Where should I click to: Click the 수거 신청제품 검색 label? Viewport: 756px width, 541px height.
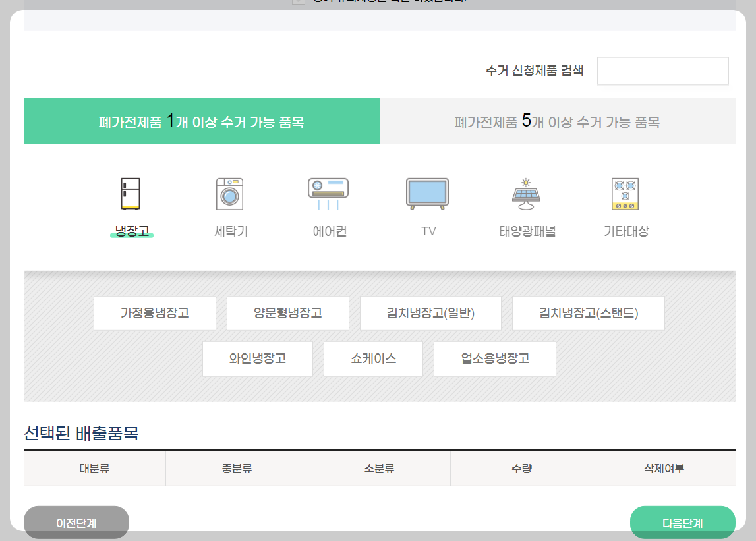[535, 71]
